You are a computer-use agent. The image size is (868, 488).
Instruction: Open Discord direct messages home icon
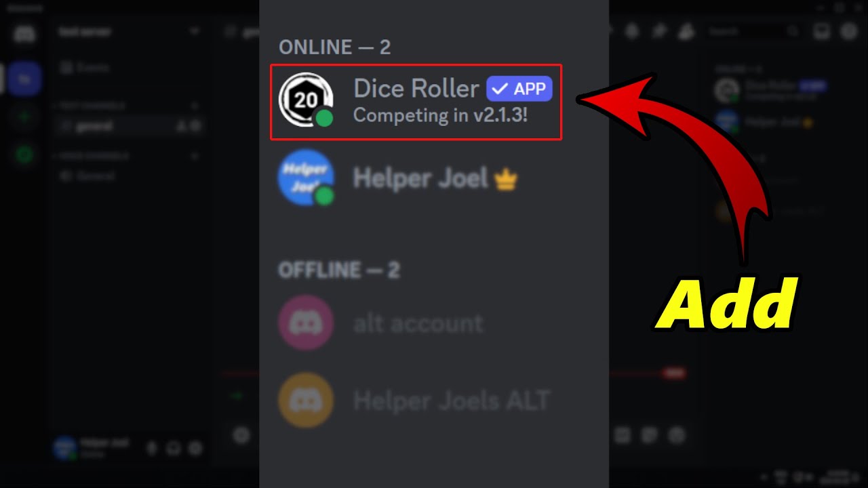(24, 34)
